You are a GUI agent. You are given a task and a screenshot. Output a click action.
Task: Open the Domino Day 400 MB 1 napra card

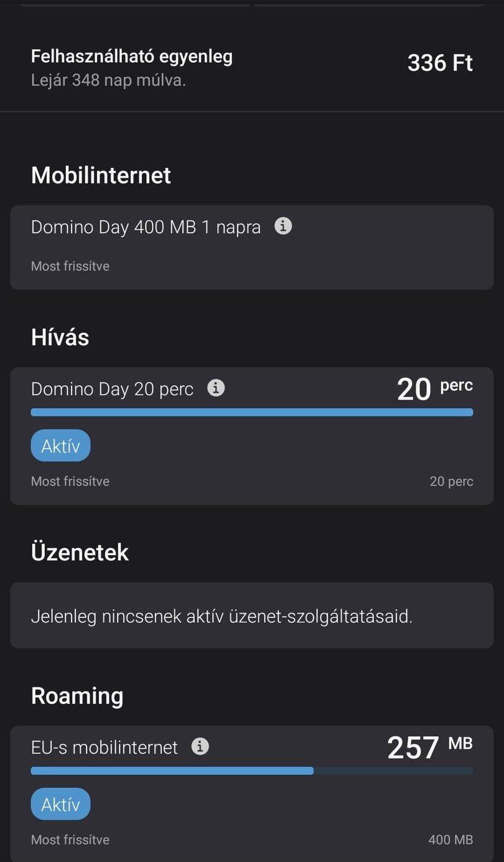tap(252, 247)
